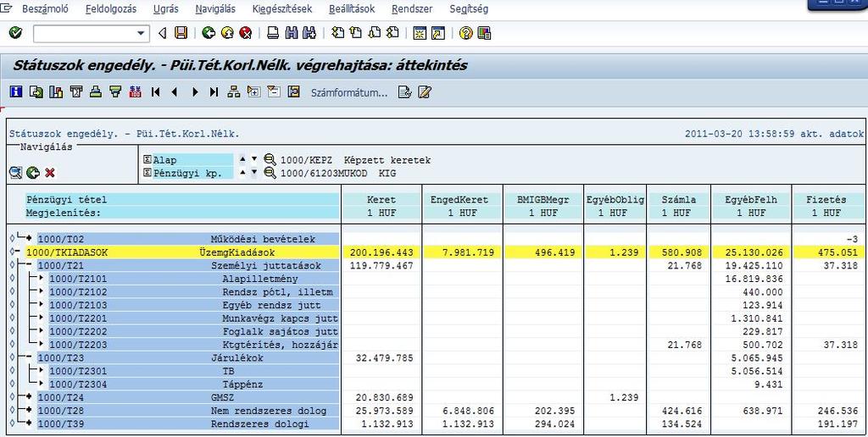Click the green back arrow in the Navigálás panel
Screen dimensions: 868x437
33,173
